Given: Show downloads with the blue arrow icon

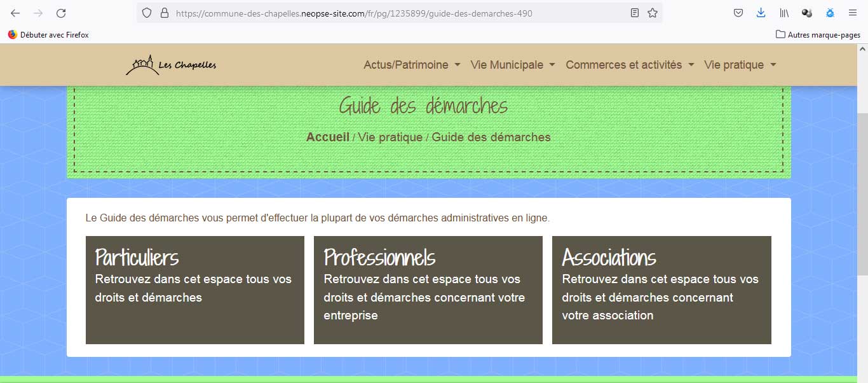Looking at the screenshot, I should [x=761, y=13].
